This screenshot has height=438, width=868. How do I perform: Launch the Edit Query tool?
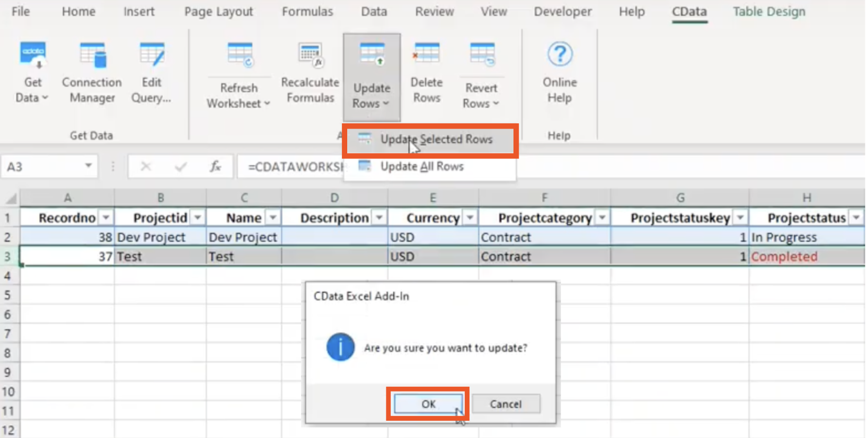(151, 73)
